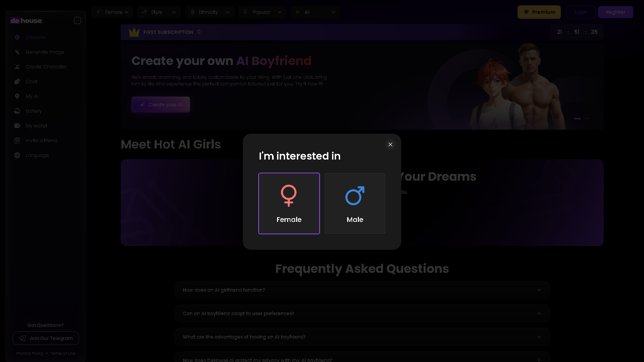Click the Gallery picture icon

17,111
